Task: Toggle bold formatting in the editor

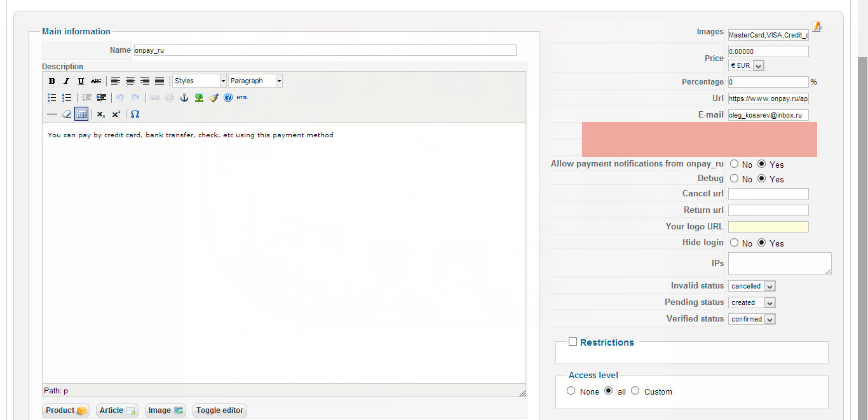Action: tap(52, 81)
